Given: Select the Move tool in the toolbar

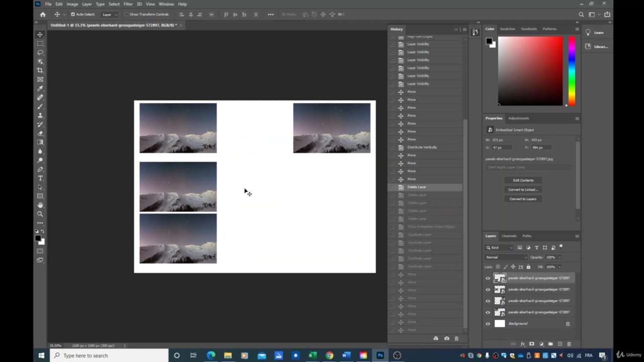Looking at the screenshot, I should click(40, 35).
